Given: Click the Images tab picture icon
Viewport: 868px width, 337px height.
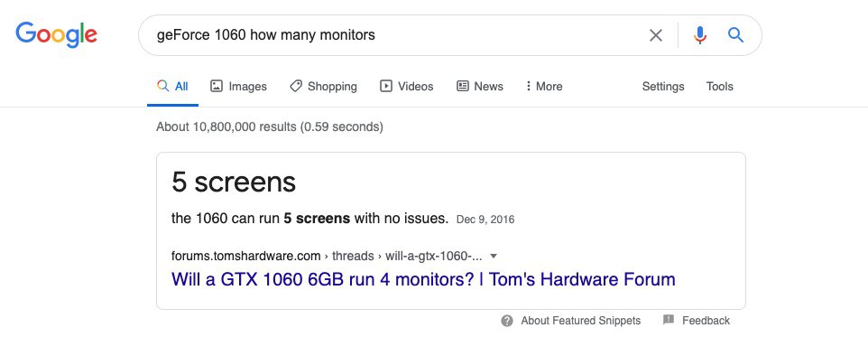Looking at the screenshot, I should point(217,86).
